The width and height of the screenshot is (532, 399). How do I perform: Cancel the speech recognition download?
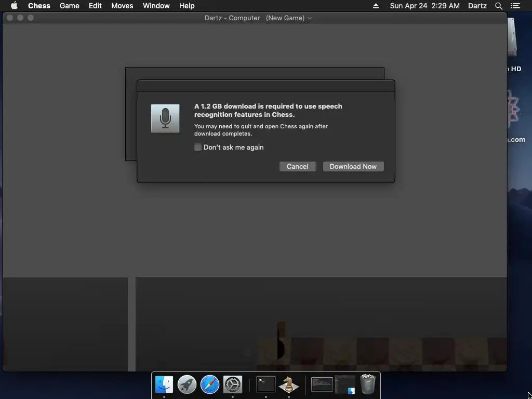click(x=298, y=167)
